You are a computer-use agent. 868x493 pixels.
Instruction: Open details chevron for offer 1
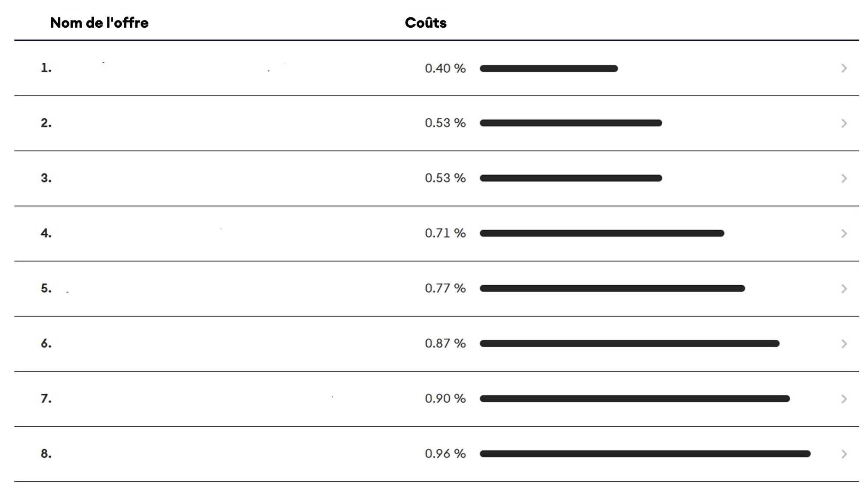[844, 68]
